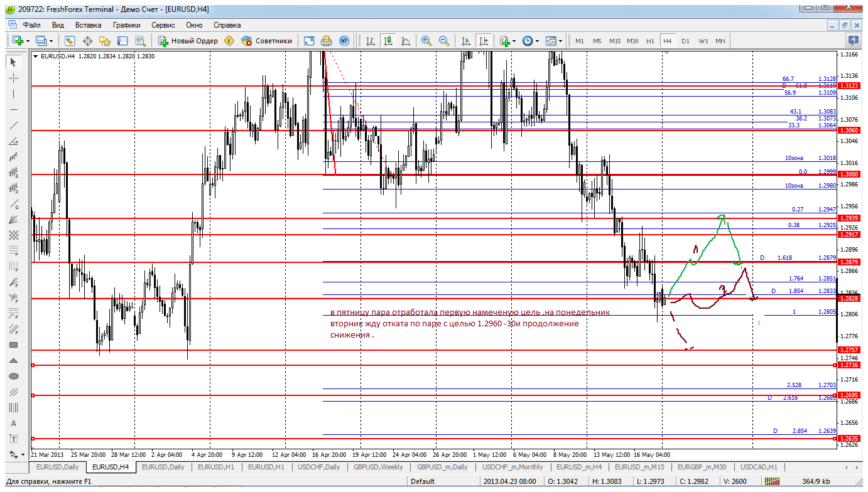
Task: Toggle candlestick chart display mode
Action: (388, 41)
